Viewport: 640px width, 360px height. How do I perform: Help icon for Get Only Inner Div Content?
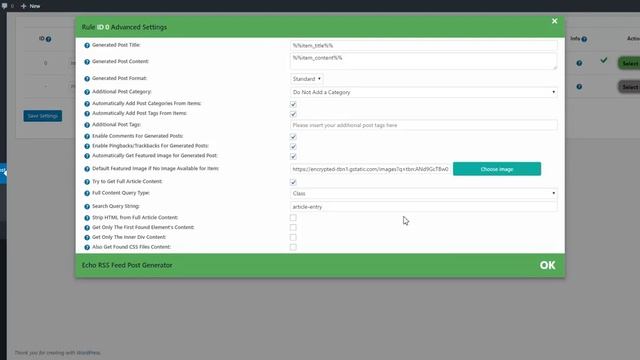pyautogui.click(x=87, y=238)
